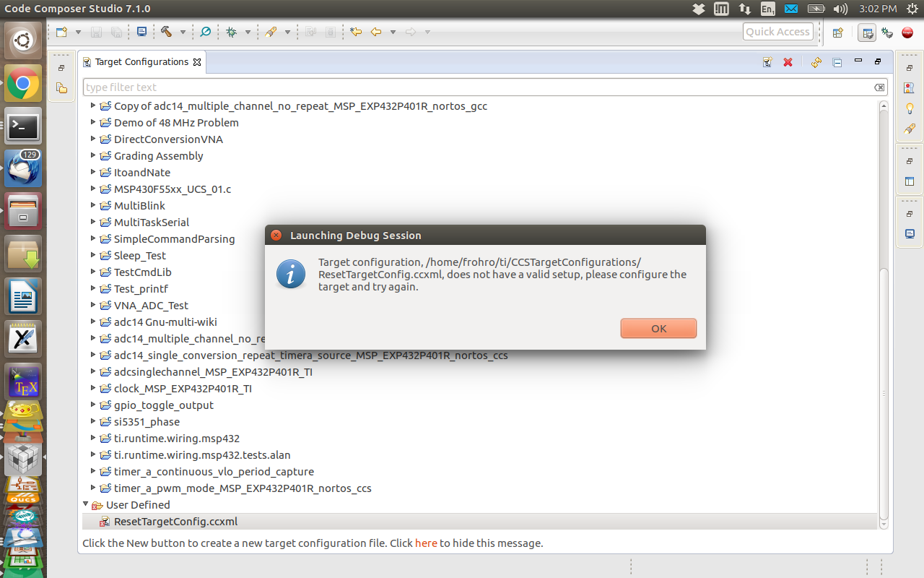Select timer_a_continuous_vlo_period_capture project
Viewport: 924px width, 578px height.
pyautogui.click(x=214, y=471)
